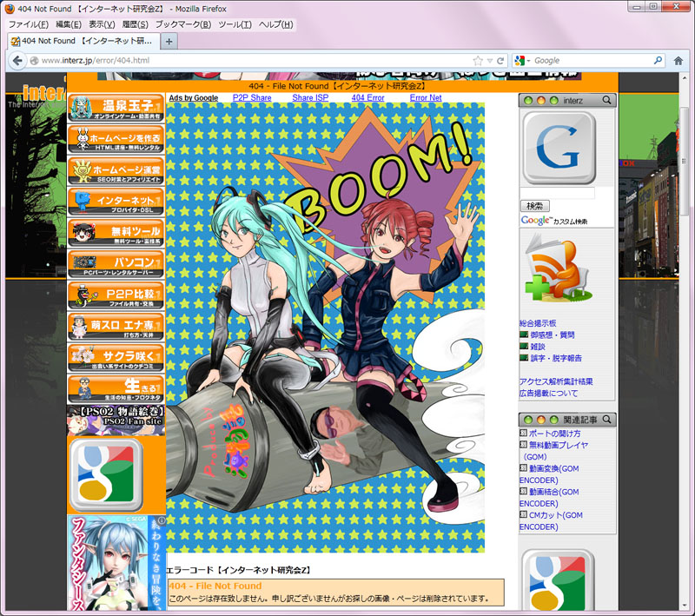Click Ads by Google label
The image size is (695, 616).
click(194, 97)
